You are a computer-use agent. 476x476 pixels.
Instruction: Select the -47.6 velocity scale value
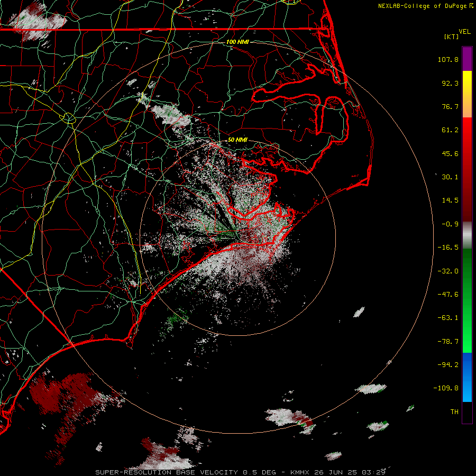click(x=448, y=295)
